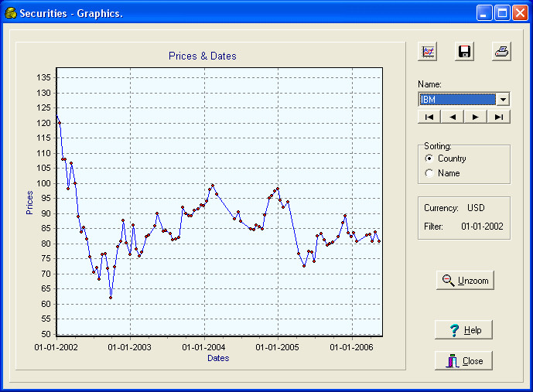Jump to last security record

coord(499,117)
